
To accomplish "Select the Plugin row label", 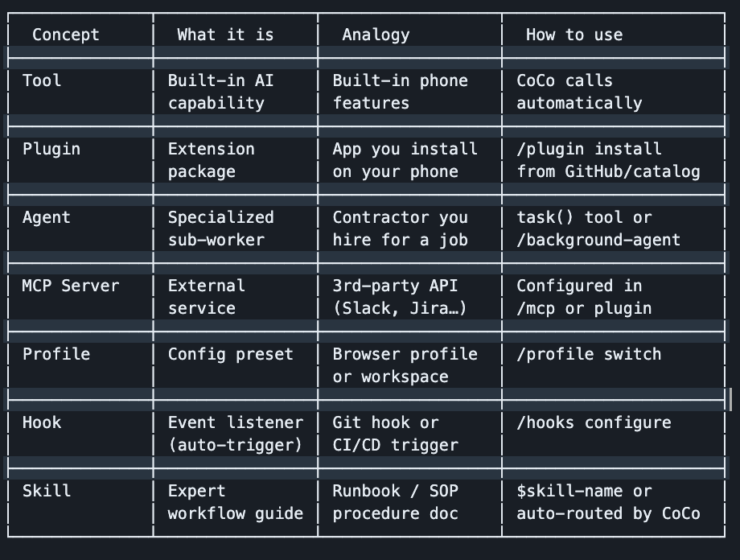I will pyautogui.click(x=51, y=149).
